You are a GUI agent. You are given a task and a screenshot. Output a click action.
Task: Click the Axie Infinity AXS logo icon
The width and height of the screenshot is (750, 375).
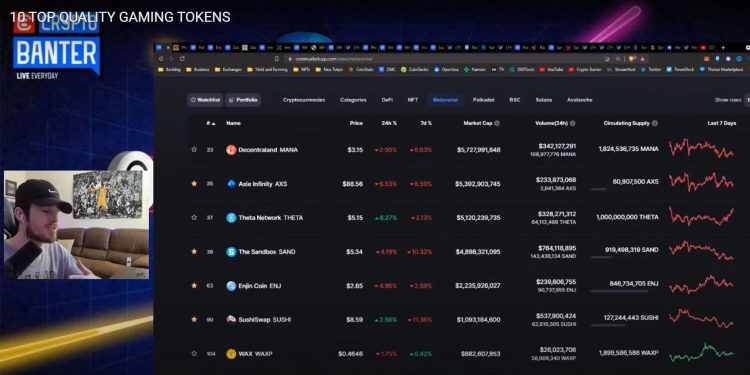click(231, 184)
